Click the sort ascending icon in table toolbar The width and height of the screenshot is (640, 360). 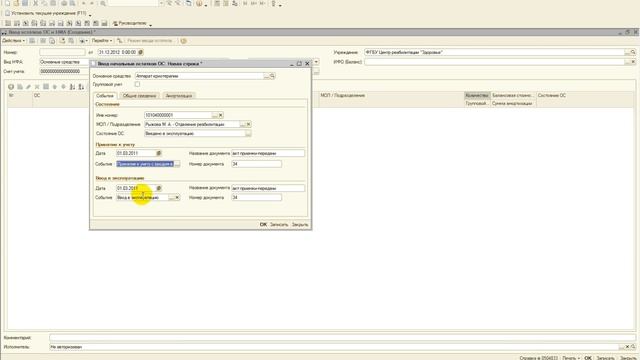pos(72,87)
